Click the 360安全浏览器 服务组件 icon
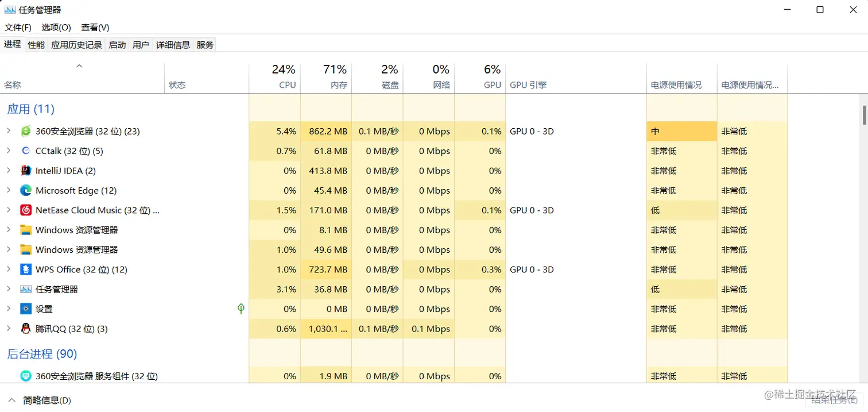This screenshot has height=412, width=868. tap(26, 376)
